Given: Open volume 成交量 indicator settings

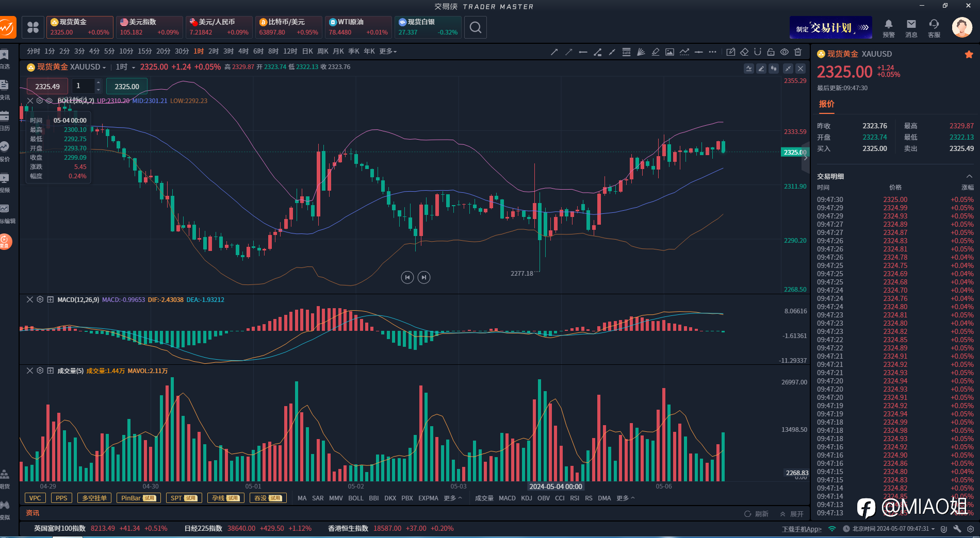Looking at the screenshot, I should [40, 371].
